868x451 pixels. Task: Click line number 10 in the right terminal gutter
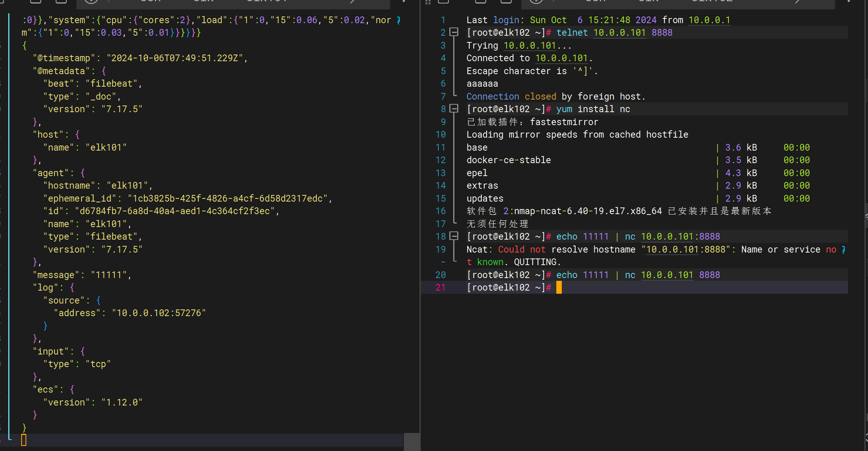(x=440, y=135)
